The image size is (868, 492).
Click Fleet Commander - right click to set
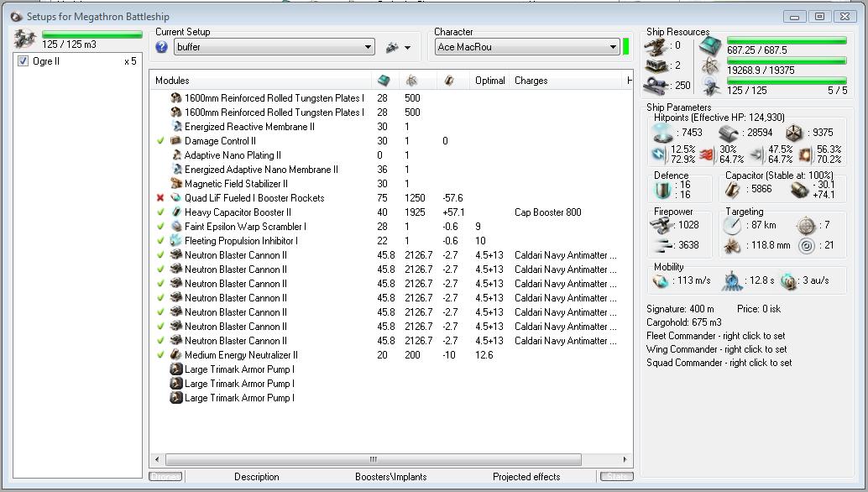pyautogui.click(x=715, y=336)
